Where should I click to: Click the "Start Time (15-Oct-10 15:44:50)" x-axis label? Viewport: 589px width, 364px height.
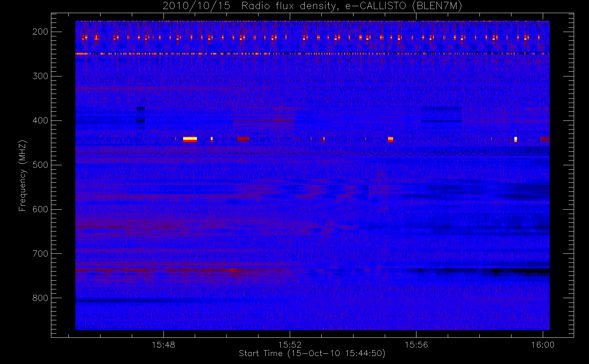pyautogui.click(x=312, y=353)
